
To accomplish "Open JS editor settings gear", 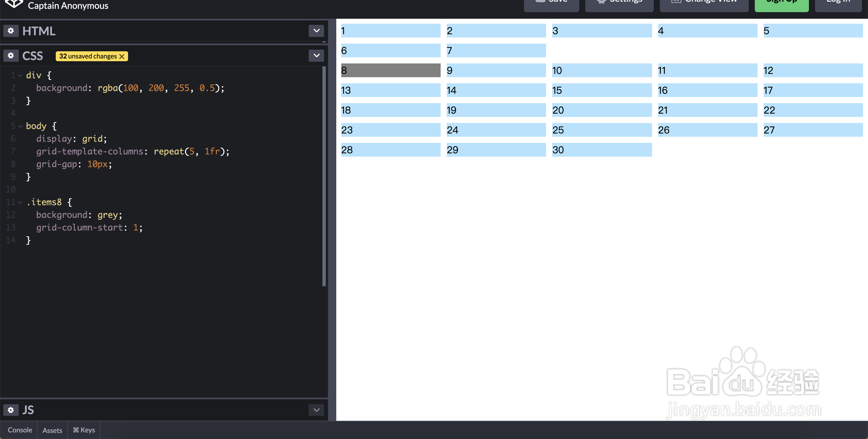I will (x=11, y=410).
